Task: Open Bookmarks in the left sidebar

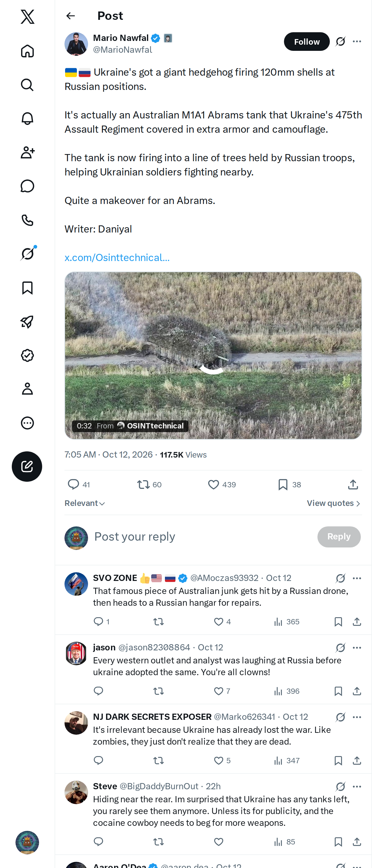Action: 27,288
